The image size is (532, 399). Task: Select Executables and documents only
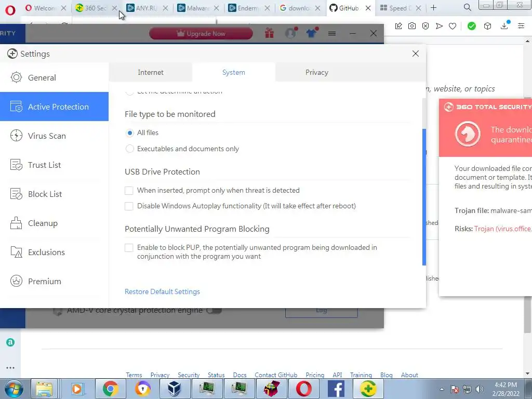[129, 149]
